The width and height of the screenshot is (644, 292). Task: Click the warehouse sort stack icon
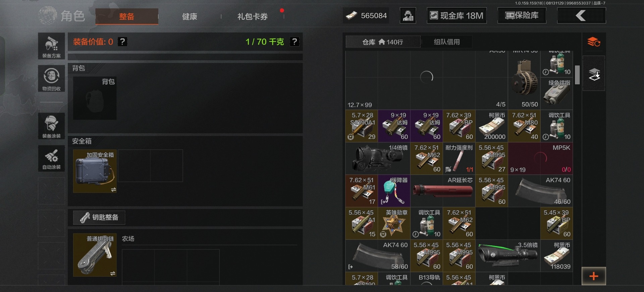click(594, 74)
